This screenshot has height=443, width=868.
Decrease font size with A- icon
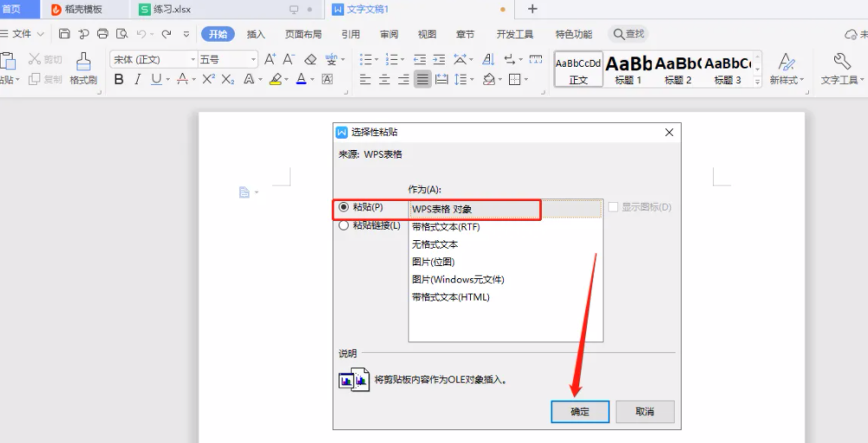(x=289, y=59)
